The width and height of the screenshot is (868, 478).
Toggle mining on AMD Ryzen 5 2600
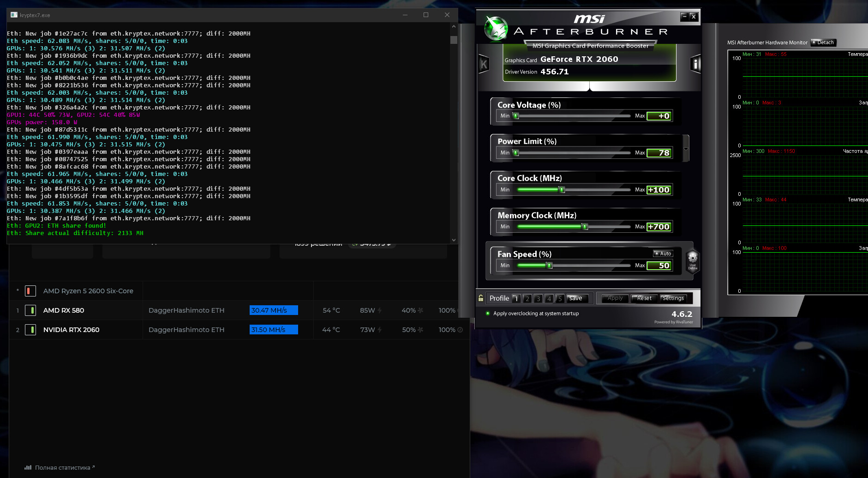point(30,291)
